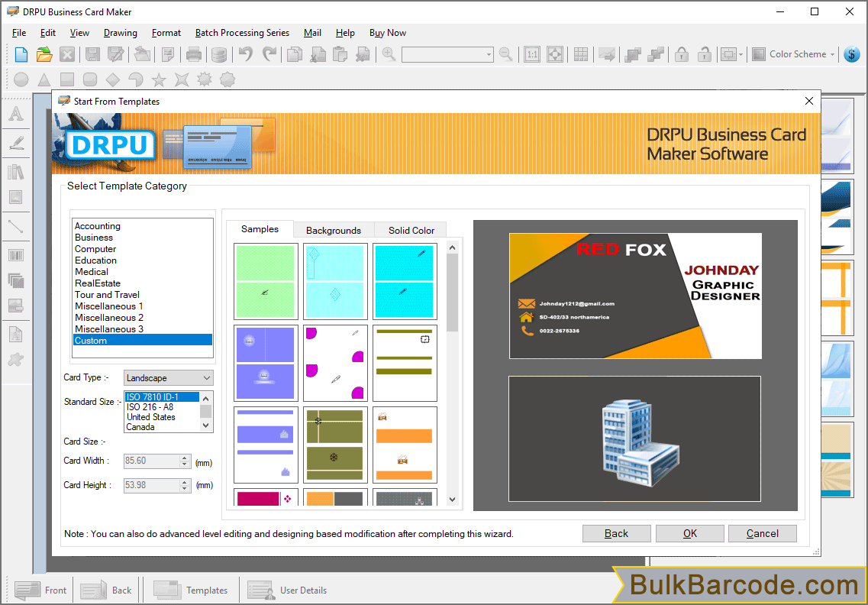Select the diamond shape tool
Viewport: 868px width, 605px height.
click(x=113, y=79)
